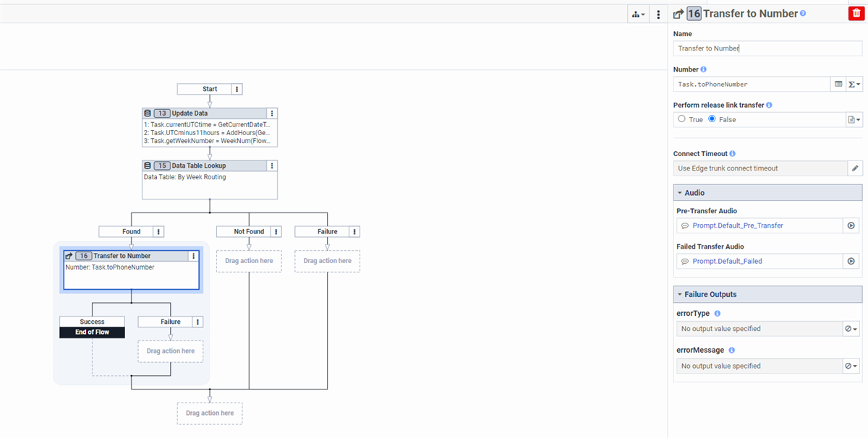Click the keyboard entry icon on Number field
Image resolution: width=868 pixels, height=438 pixels.
[x=838, y=84]
